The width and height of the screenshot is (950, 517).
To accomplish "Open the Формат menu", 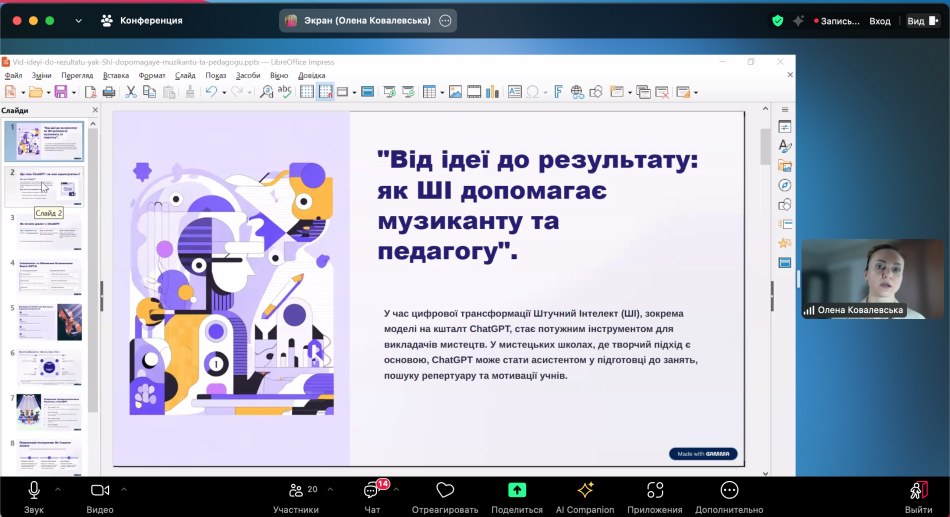I will click(x=152, y=75).
